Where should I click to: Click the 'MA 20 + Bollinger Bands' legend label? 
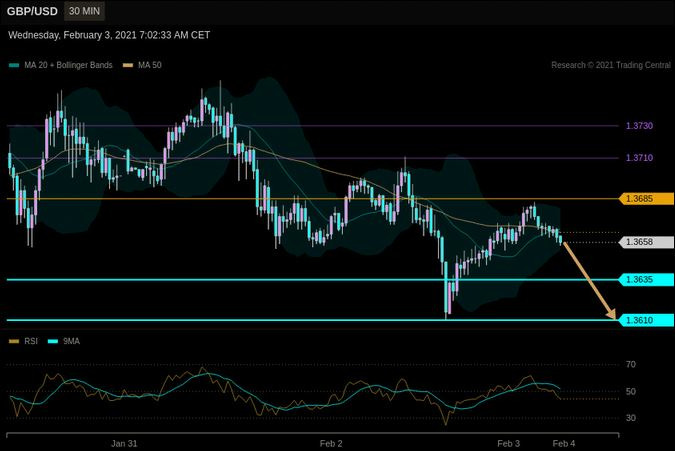click(x=68, y=65)
